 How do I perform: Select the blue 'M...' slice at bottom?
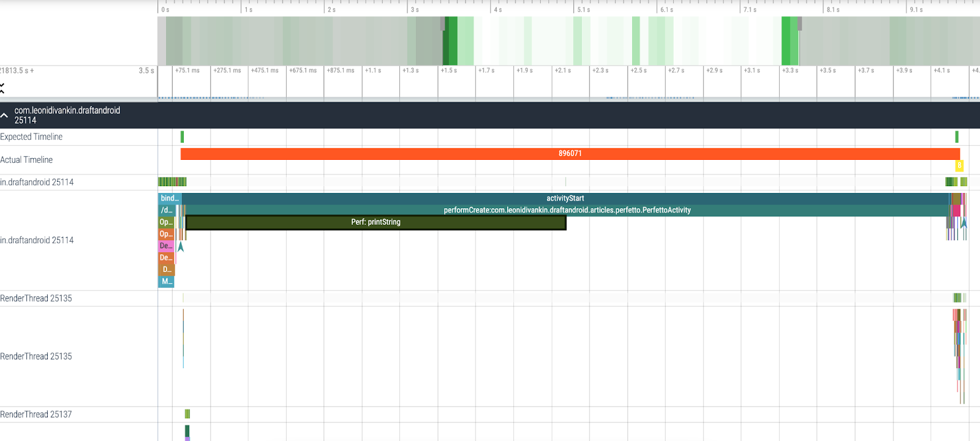(166, 282)
